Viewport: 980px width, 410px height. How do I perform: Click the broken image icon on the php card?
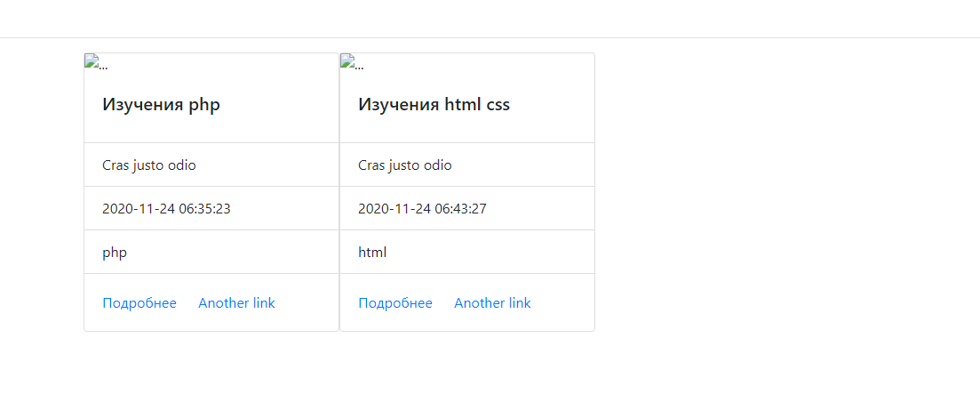point(91,60)
